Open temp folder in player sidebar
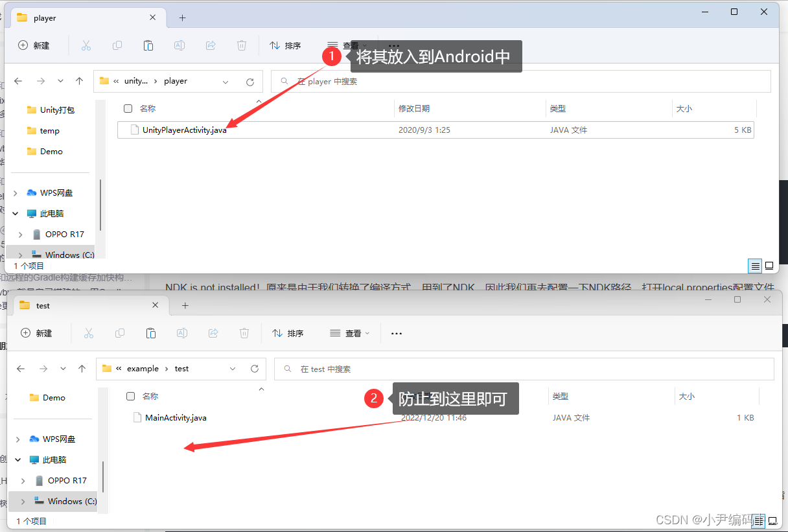The width and height of the screenshot is (788, 532). tap(43, 130)
